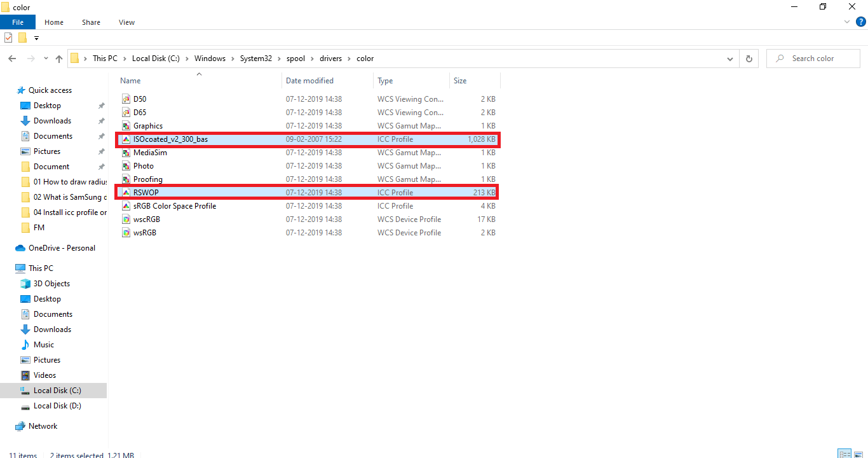Image resolution: width=868 pixels, height=458 pixels.
Task: Expand the System32 breadcrumb chevron
Action: (x=279, y=59)
